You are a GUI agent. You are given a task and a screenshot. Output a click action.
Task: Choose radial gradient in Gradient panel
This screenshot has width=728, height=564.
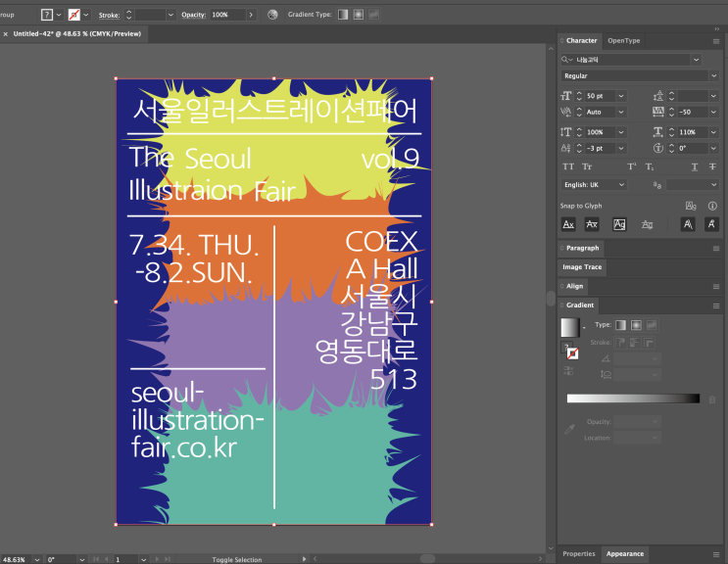[636, 325]
